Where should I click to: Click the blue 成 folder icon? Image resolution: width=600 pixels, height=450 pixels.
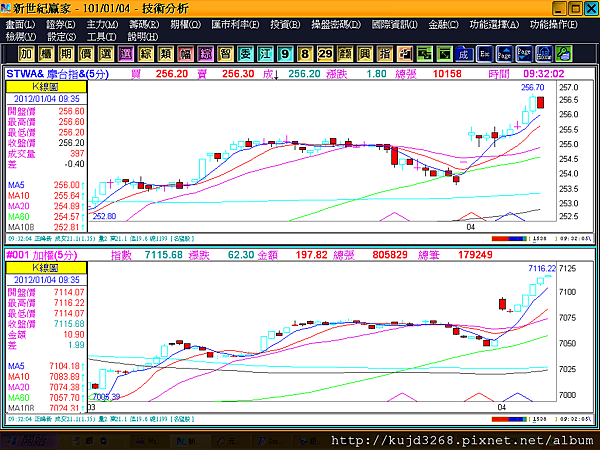[465, 54]
